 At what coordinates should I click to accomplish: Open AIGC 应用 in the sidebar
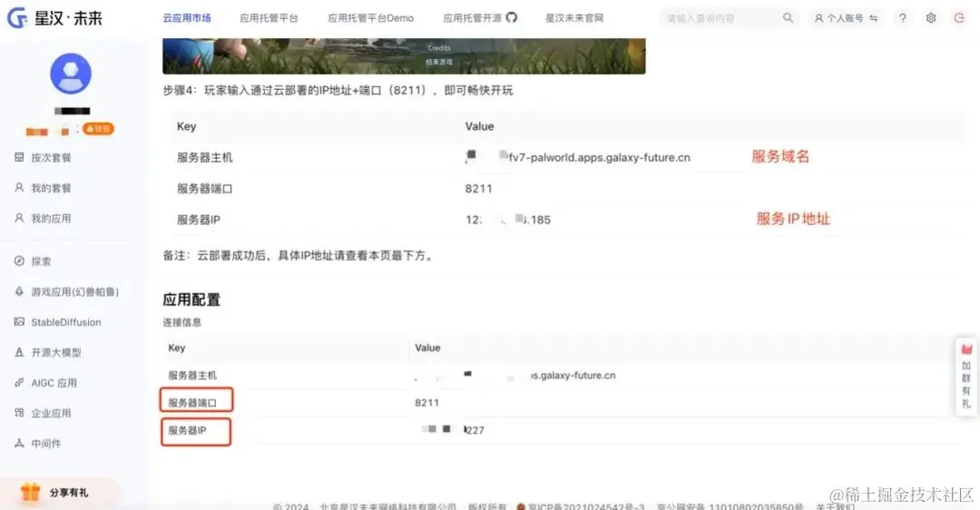click(54, 383)
